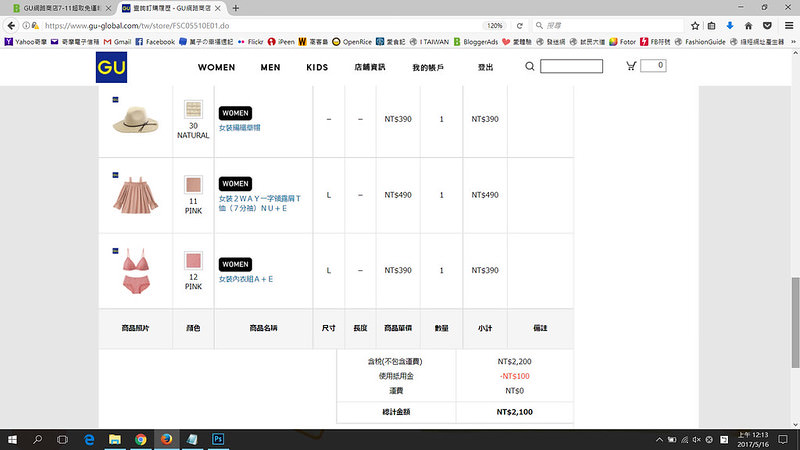Viewport: 800px width, 450px height.
Task: Open 我的帳戶 menu item
Action: (428, 67)
